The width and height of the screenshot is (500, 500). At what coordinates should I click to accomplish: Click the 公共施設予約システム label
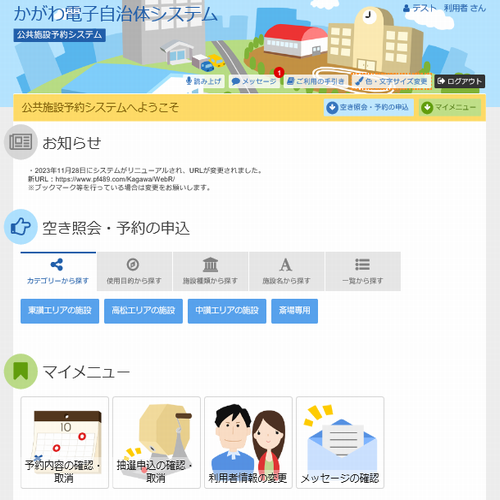tap(60, 35)
